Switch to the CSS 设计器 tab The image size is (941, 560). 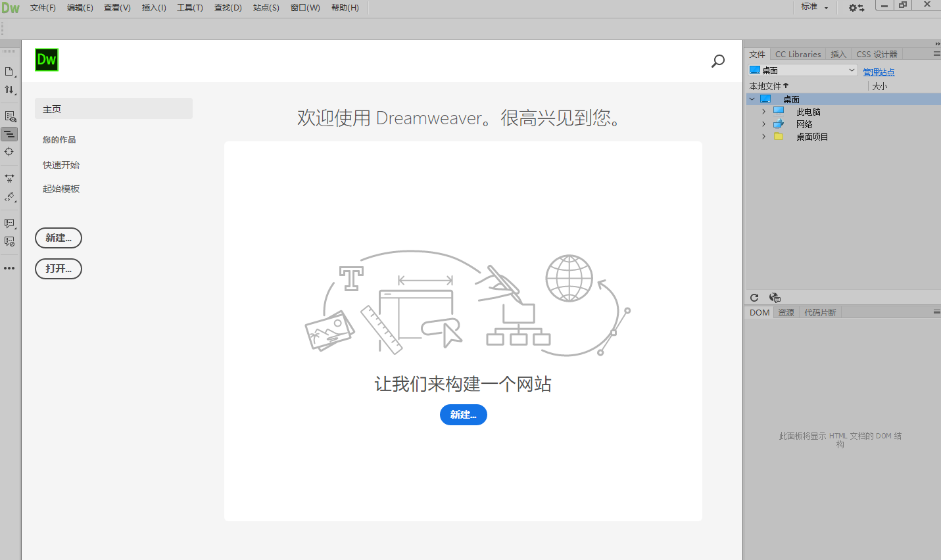pos(877,54)
